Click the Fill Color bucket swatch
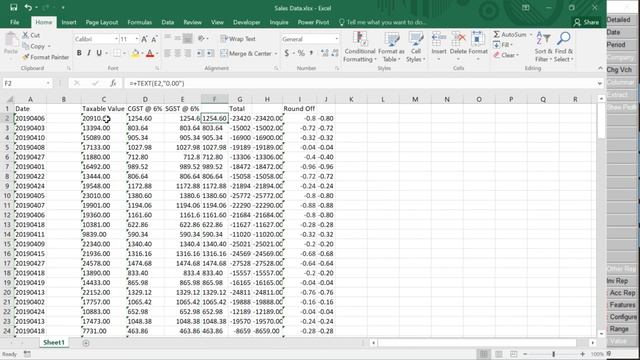The height and width of the screenshot is (360, 640). click(135, 53)
